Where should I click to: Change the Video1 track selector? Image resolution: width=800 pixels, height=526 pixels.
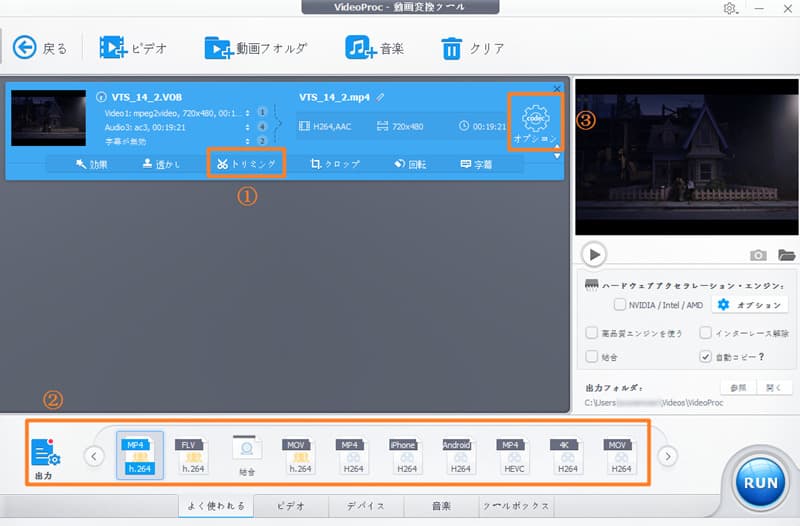click(x=247, y=113)
